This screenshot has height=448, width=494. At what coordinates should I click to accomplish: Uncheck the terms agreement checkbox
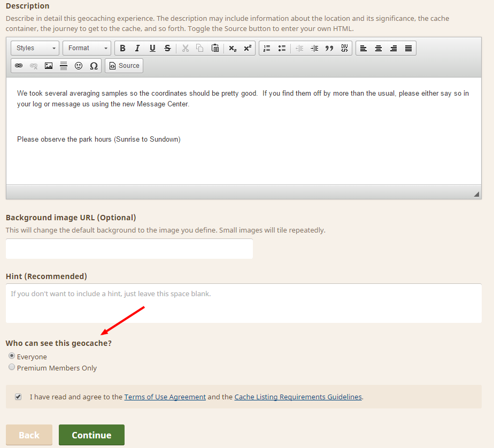click(18, 397)
